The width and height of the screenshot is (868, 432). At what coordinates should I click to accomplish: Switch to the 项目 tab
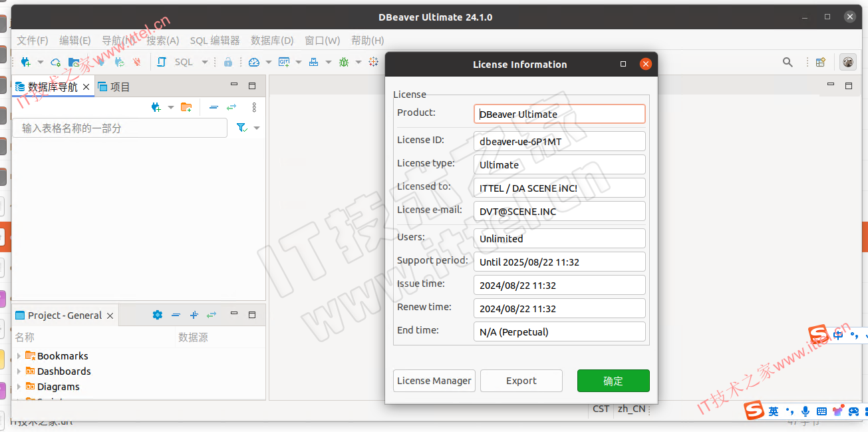(x=114, y=87)
